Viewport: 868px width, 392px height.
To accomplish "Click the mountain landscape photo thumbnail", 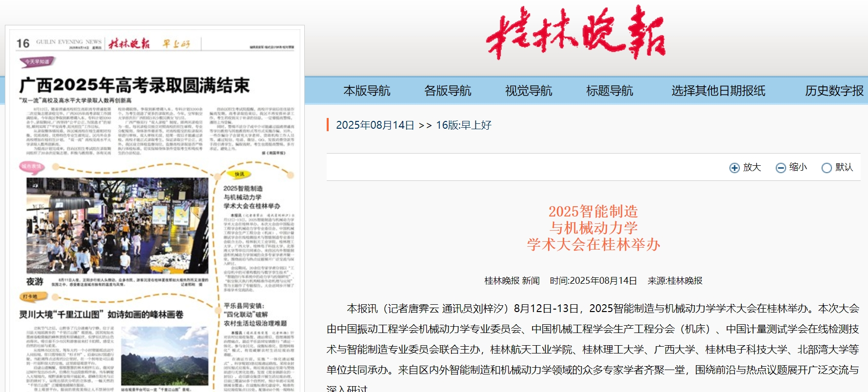I will coord(164,356).
